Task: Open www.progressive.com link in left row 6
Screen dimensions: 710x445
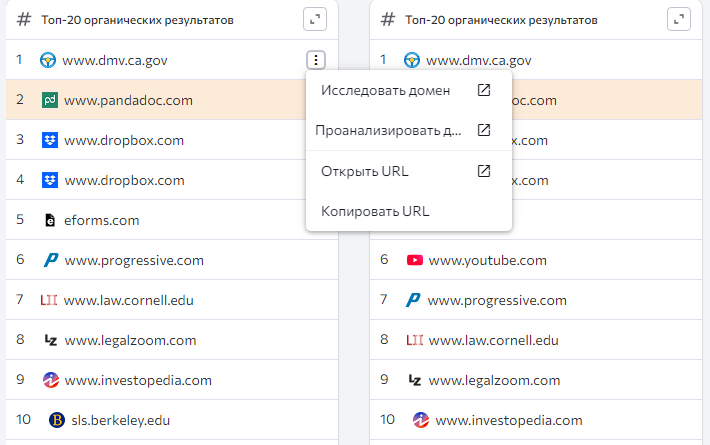Action: [134, 261]
